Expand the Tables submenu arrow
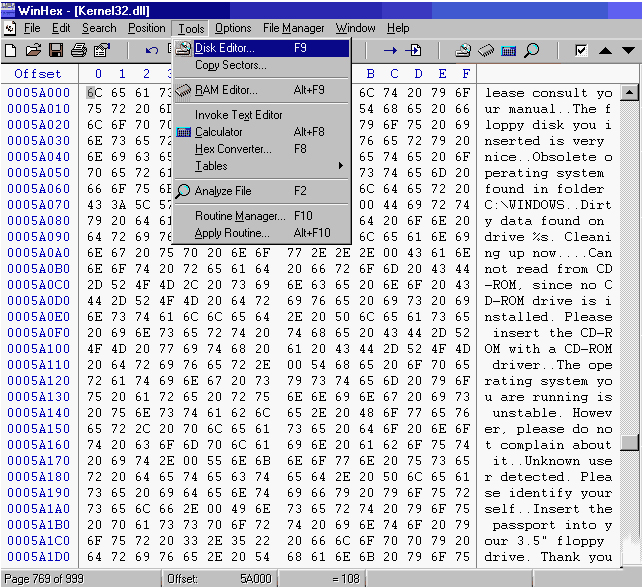Image resolution: width=642 pixels, height=587 pixels. click(x=341, y=166)
